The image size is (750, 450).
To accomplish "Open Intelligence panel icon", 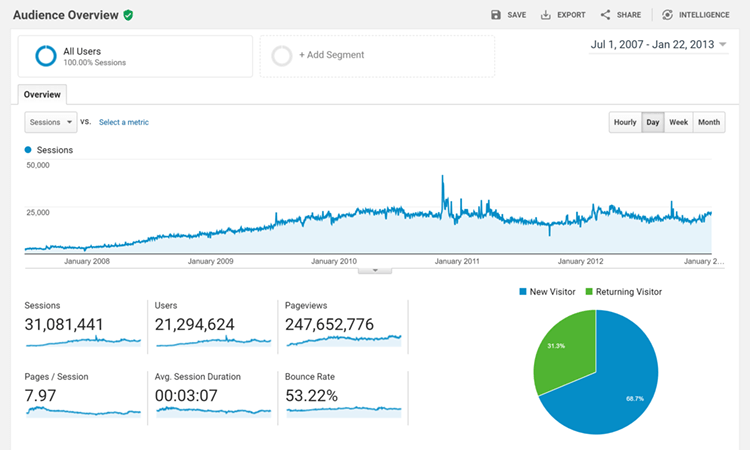I will click(667, 15).
